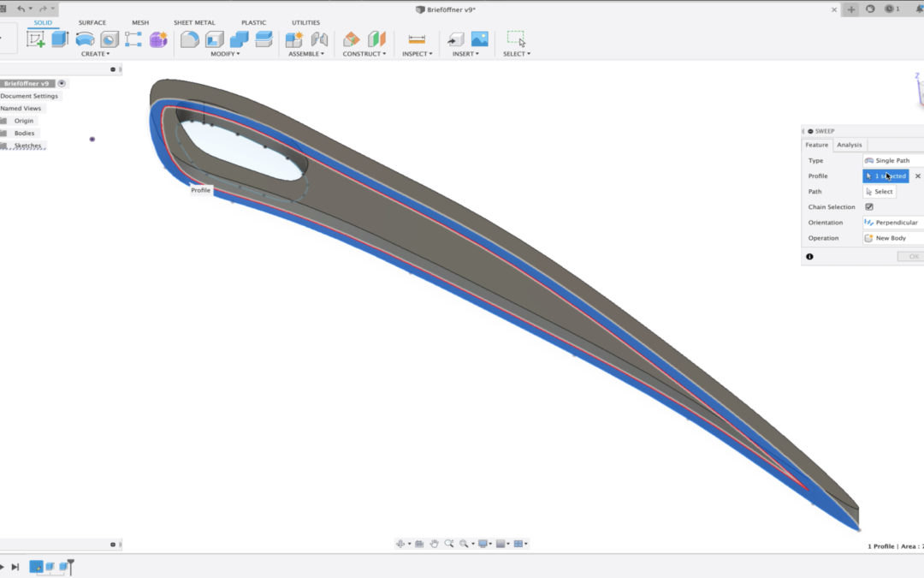
Task: Click the Path Select button
Action: click(x=880, y=192)
